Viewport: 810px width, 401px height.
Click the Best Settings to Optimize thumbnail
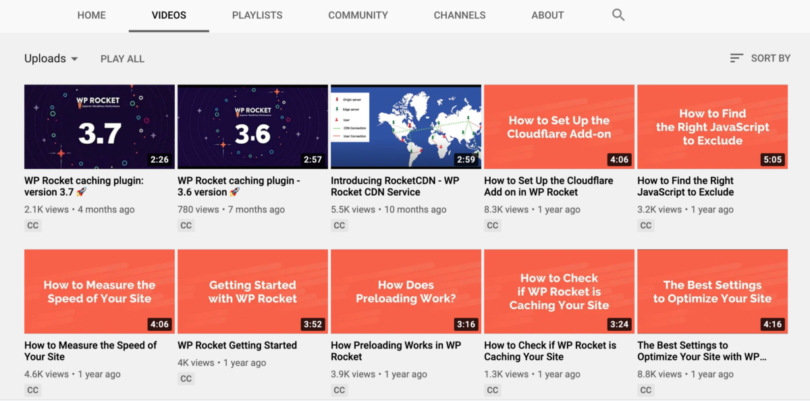[x=712, y=291]
